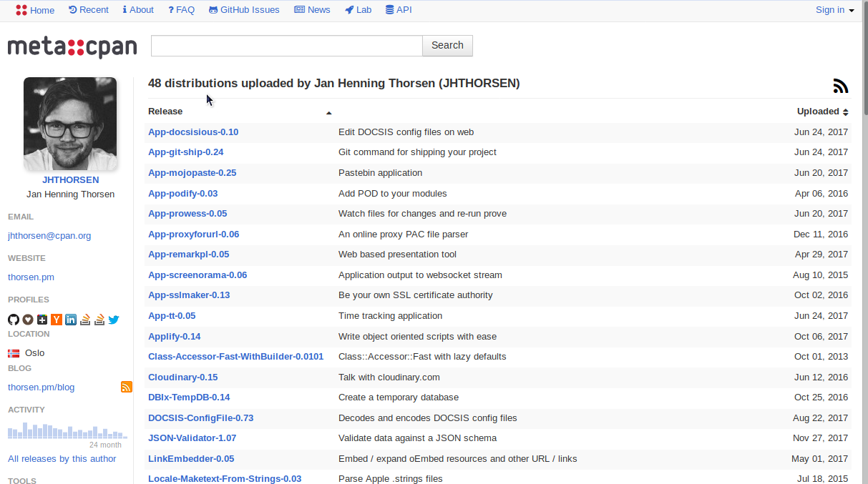Open the API navigation item
The width and height of the screenshot is (868, 484).
pyautogui.click(x=399, y=10)
